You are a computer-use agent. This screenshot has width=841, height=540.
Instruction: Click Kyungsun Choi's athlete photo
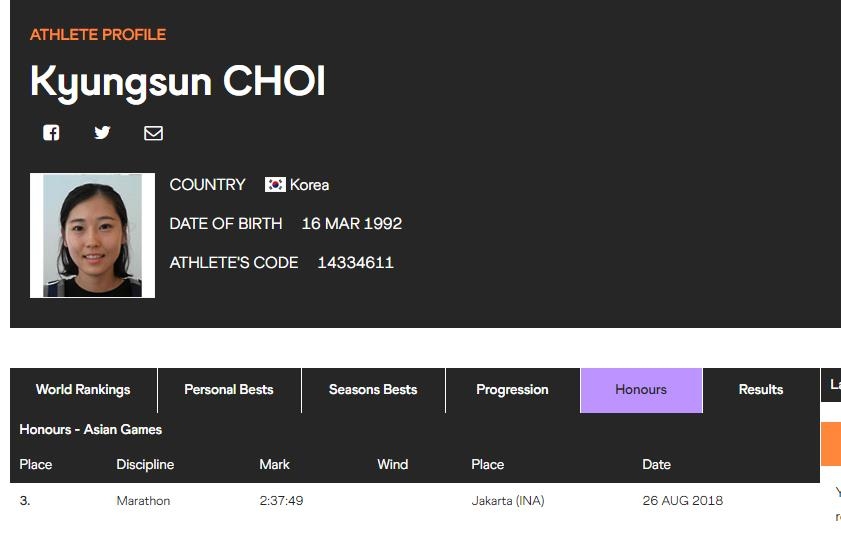tap(92, 235)
